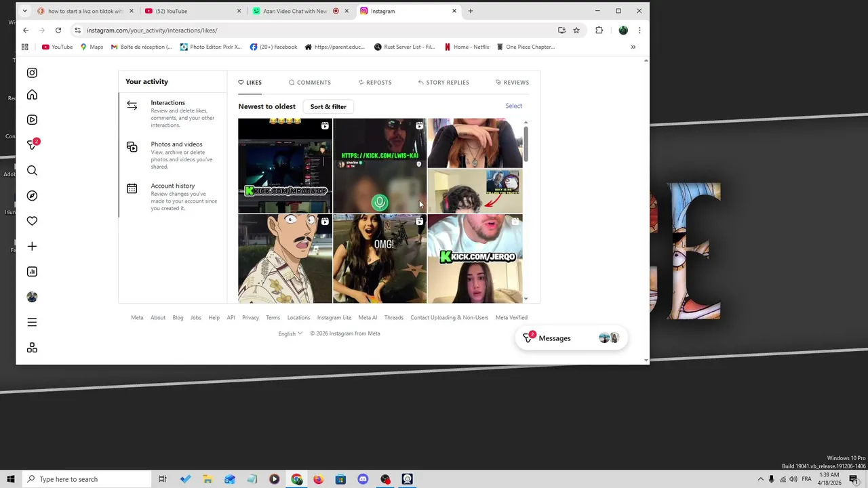Open Threads footer link
868x488 pixels.
pos(393,317)
